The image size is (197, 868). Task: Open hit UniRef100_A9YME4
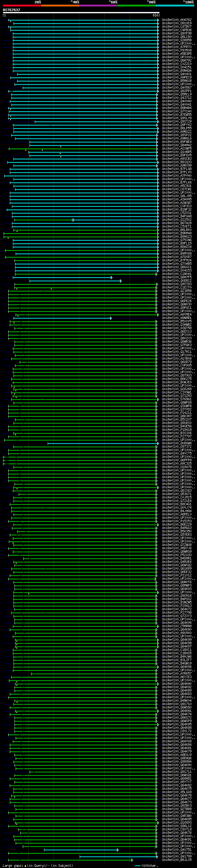(x=177, y=314)
